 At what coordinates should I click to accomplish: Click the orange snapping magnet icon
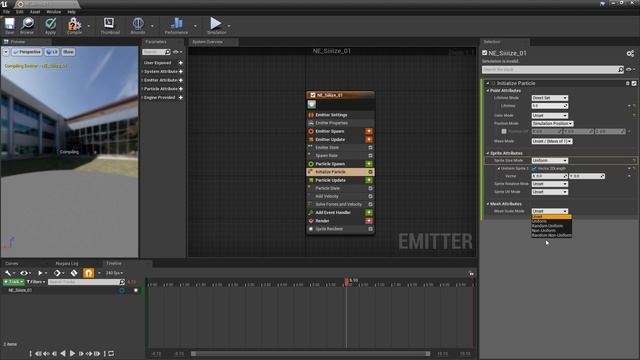88,273
